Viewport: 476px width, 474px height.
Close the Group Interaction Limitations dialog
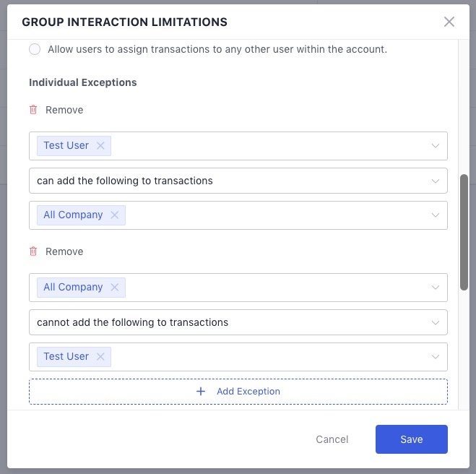(x=449, y=22)
